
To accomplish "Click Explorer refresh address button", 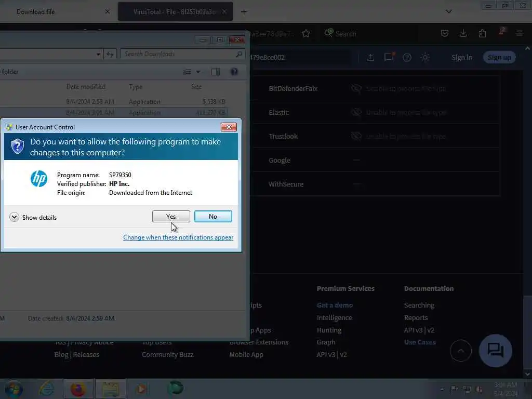I will (x=110, y=54).
